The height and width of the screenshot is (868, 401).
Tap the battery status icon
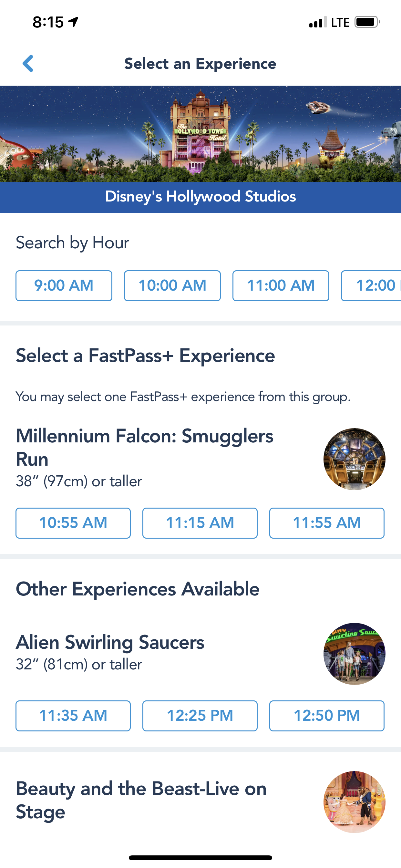pos(367,22)
